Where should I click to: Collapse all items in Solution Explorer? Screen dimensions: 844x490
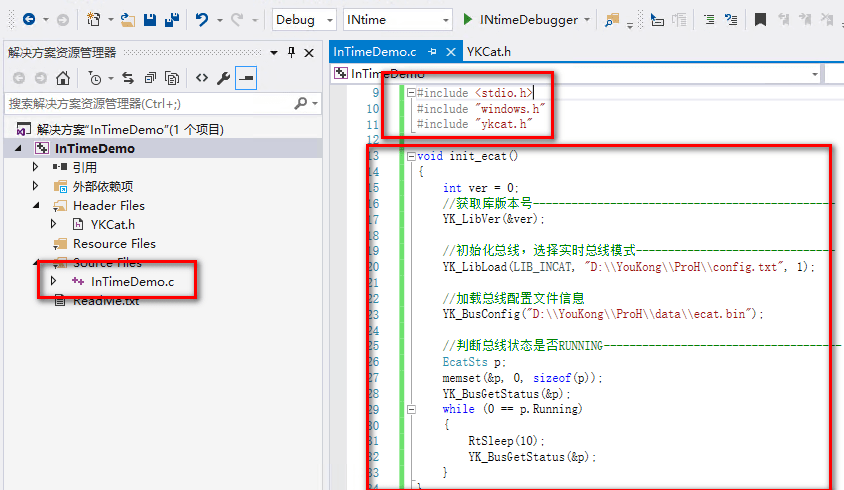click(150, 79)
